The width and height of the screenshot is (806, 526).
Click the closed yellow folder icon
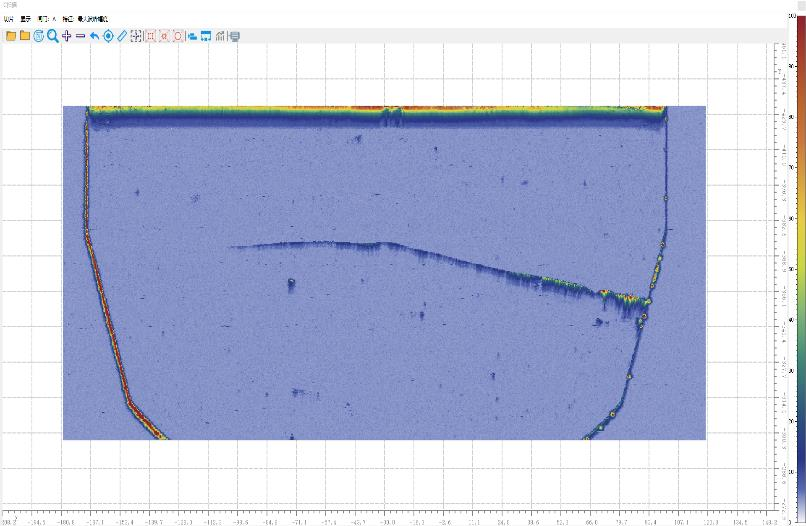(x=25, y=36)
